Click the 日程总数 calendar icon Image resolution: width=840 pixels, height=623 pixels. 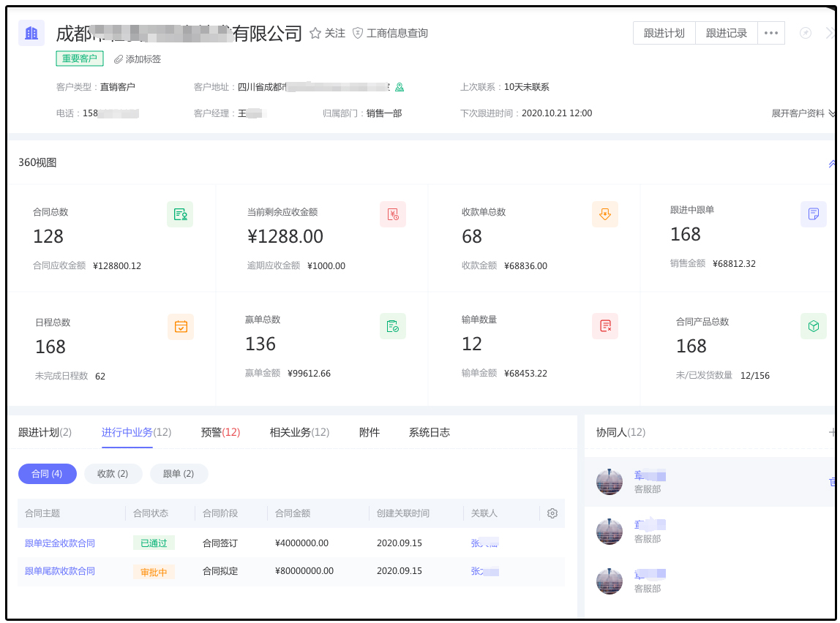[x=181, y=326]
